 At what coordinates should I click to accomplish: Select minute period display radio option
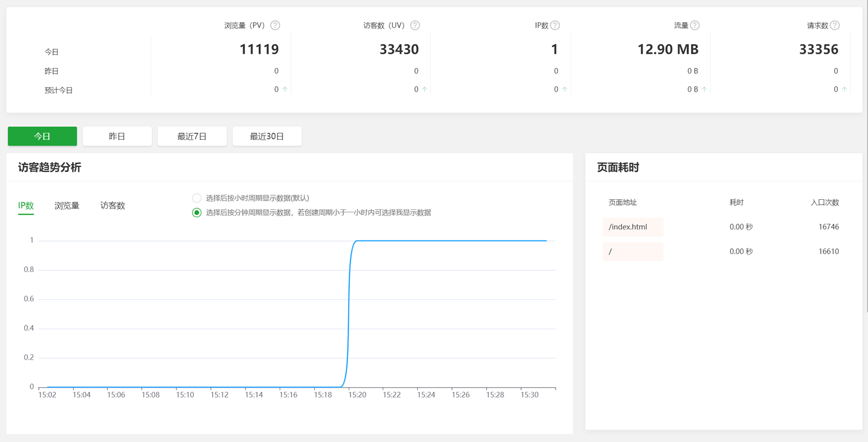197,213
